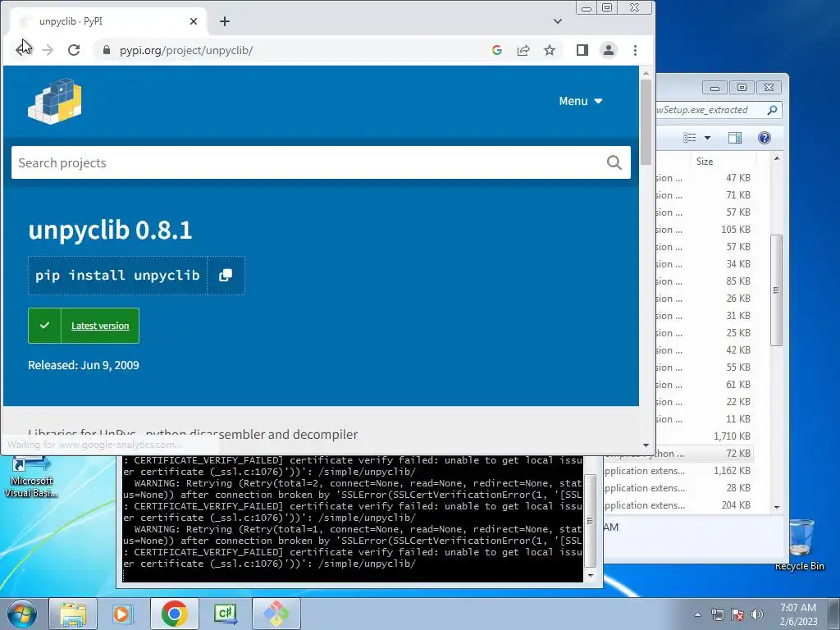Expand Chrome's tab search chevron
The image size is (840, 630).
pos(558,21)
